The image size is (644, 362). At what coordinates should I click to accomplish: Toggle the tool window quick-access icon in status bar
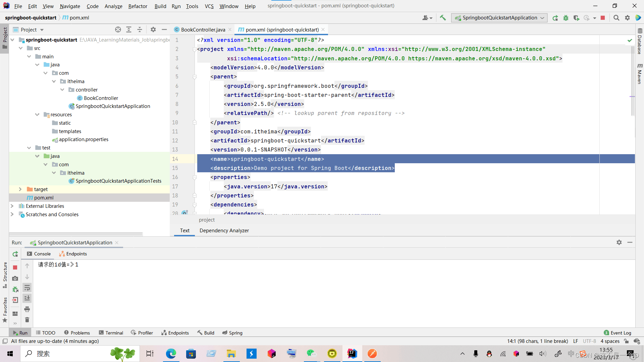pyautogui.click(x=5, y=341)
